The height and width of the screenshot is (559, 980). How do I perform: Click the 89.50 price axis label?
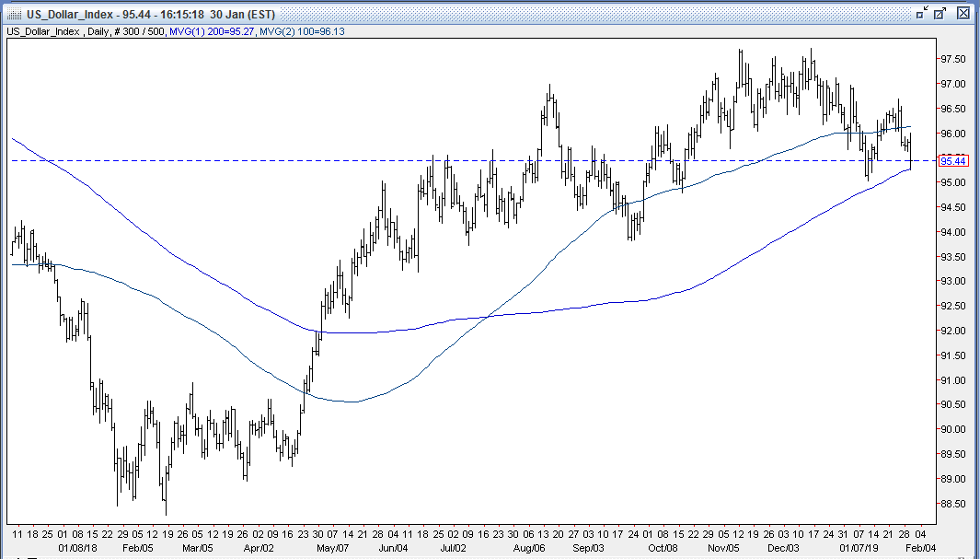955,454
